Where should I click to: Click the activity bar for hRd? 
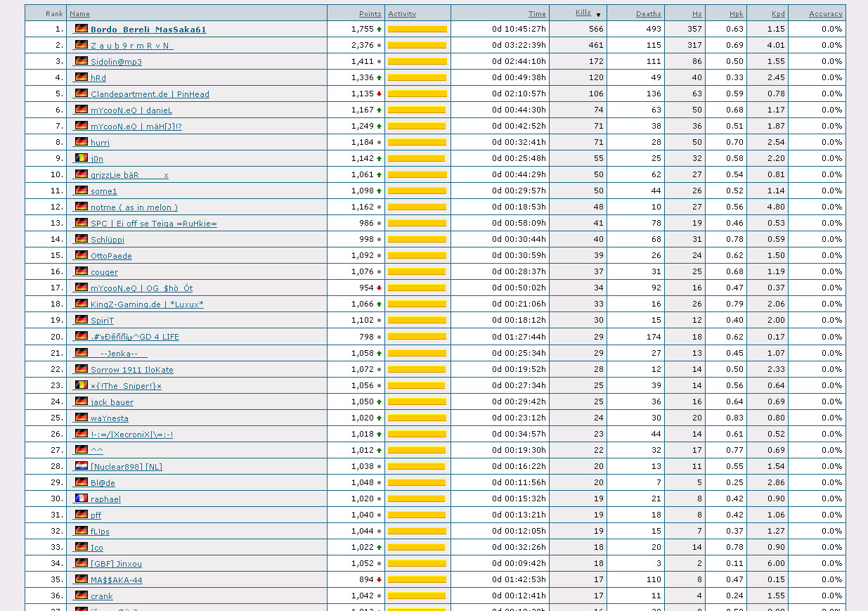[x=417, y=77]
